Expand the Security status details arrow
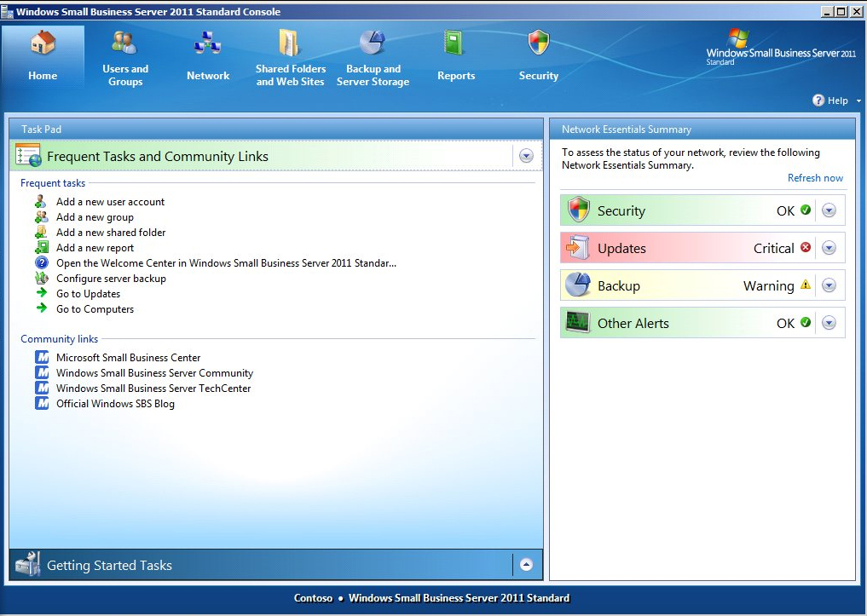 point(829,211)
